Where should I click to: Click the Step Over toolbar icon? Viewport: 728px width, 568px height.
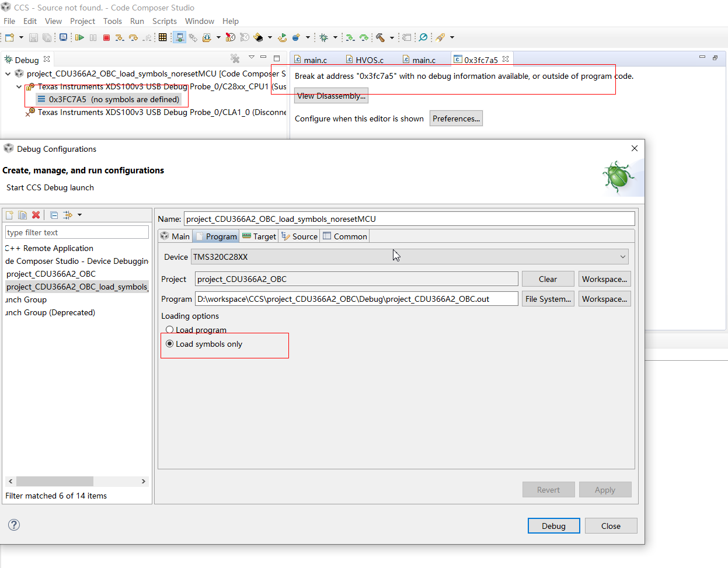[x=133, y=37]
